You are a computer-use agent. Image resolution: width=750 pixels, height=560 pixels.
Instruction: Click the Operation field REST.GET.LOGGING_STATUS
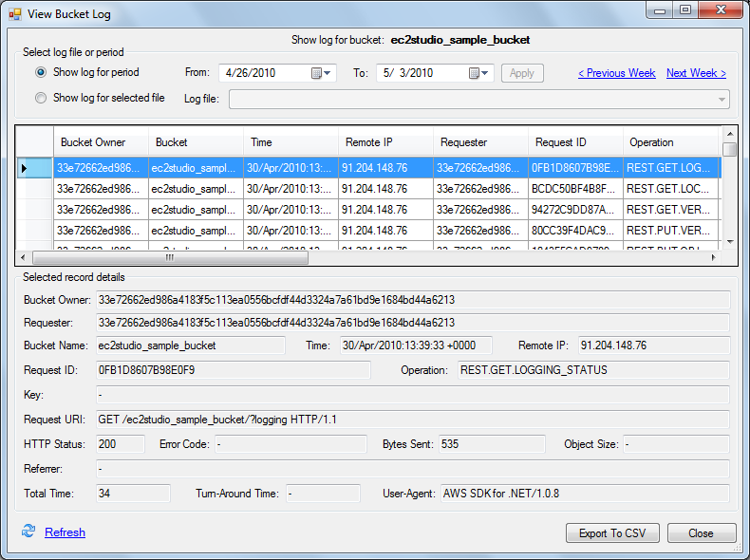(593, 370)
